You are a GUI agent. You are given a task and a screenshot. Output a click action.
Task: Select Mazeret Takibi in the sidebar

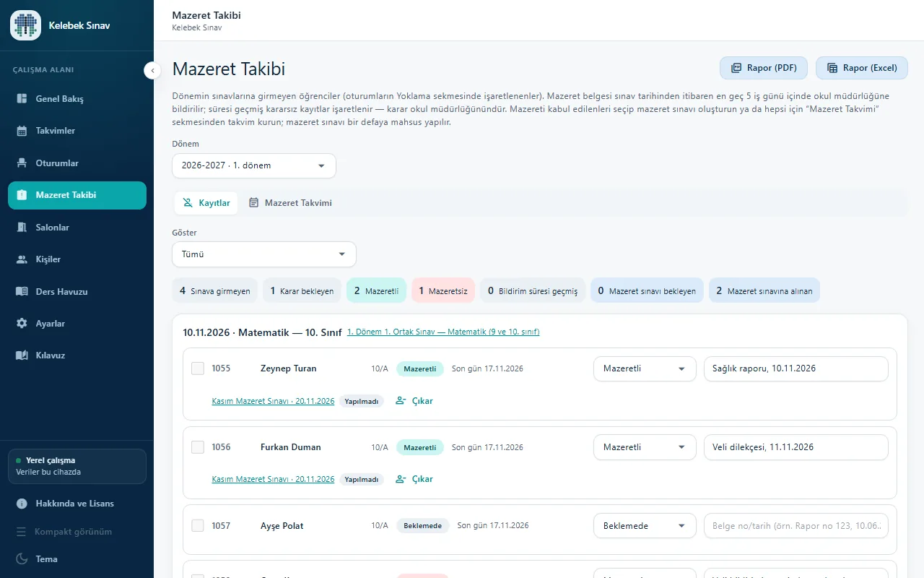pos(77,195)
